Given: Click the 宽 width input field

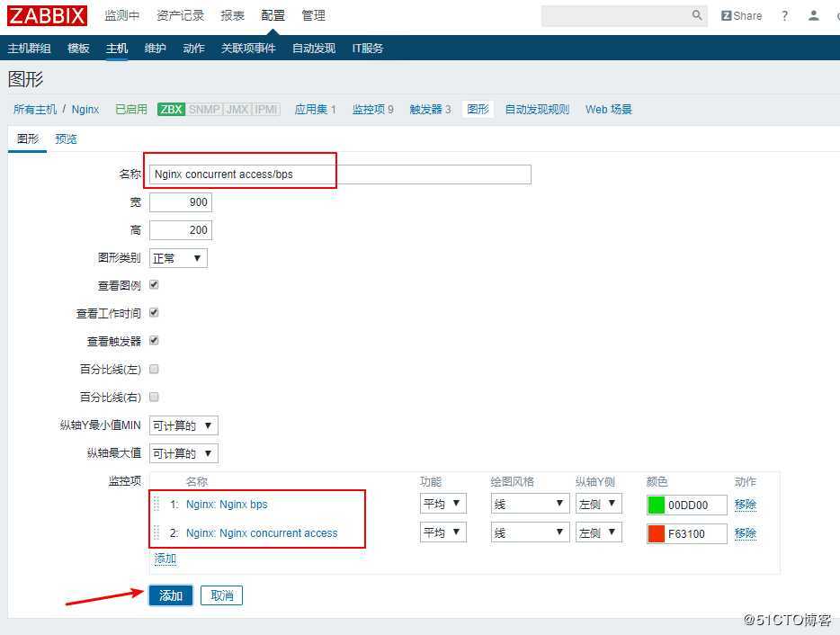Looking at the screenshot, I should 180,201.
